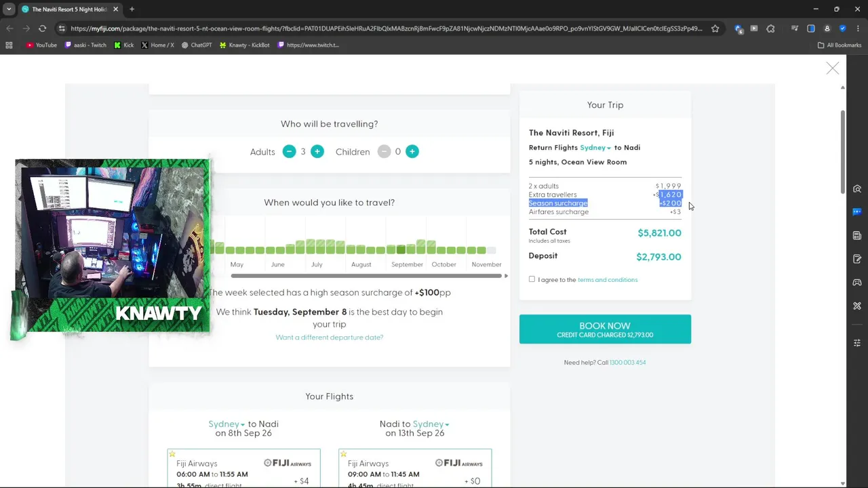The image size is (868, 488).
Task: Open sidebar blue chat bubble icon
Action: (857, 212)
